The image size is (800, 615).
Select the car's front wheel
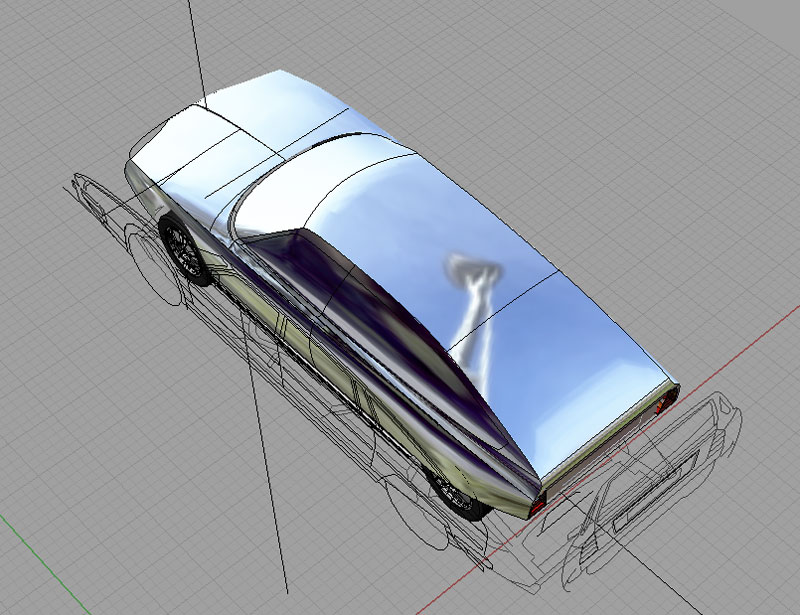(185, 249)
